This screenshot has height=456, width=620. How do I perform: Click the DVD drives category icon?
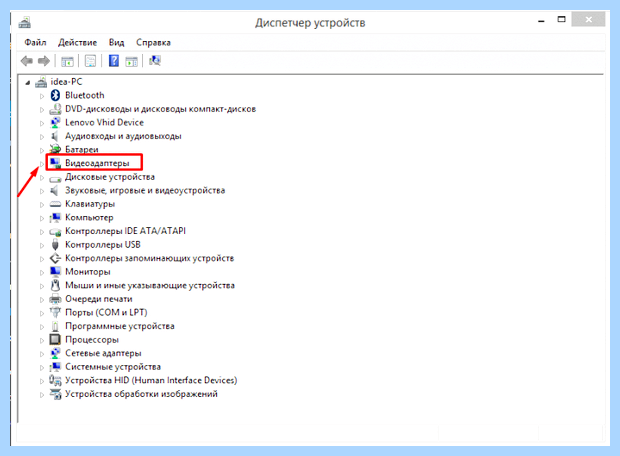pos(55,109)
